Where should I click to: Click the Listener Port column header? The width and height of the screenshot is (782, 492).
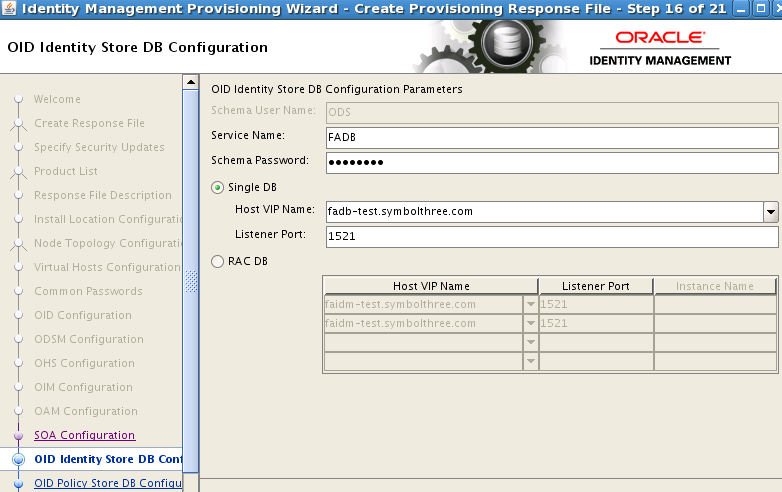596,286
